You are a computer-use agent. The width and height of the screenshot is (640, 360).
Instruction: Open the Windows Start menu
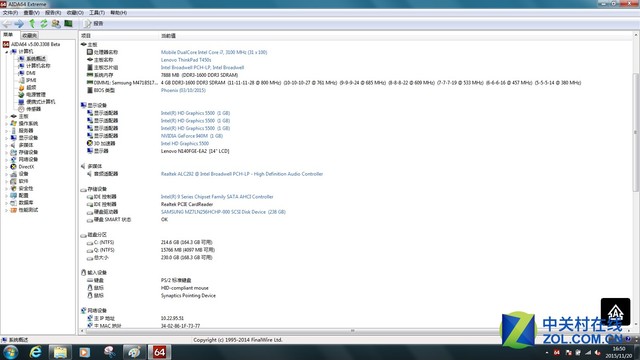click(11, 352)
